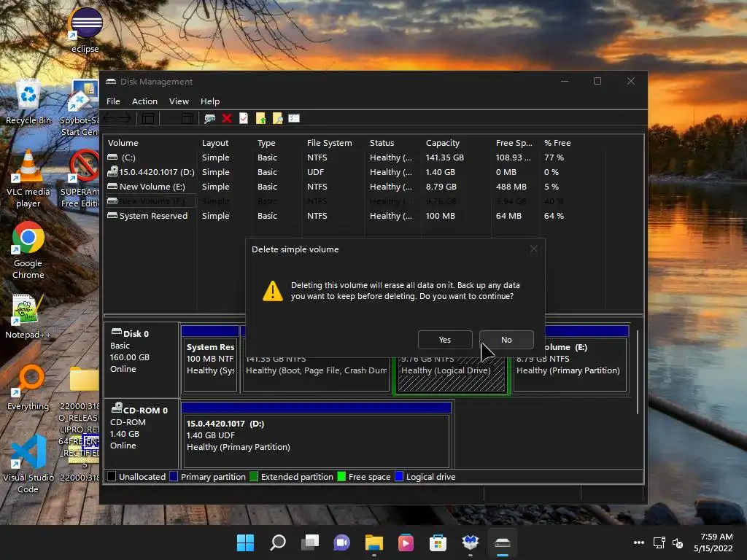Image resolution: width=747 pixels, height=560 pixels.
Task: Click the Logical drive legend blue swatch
Action: coord(399,477)
